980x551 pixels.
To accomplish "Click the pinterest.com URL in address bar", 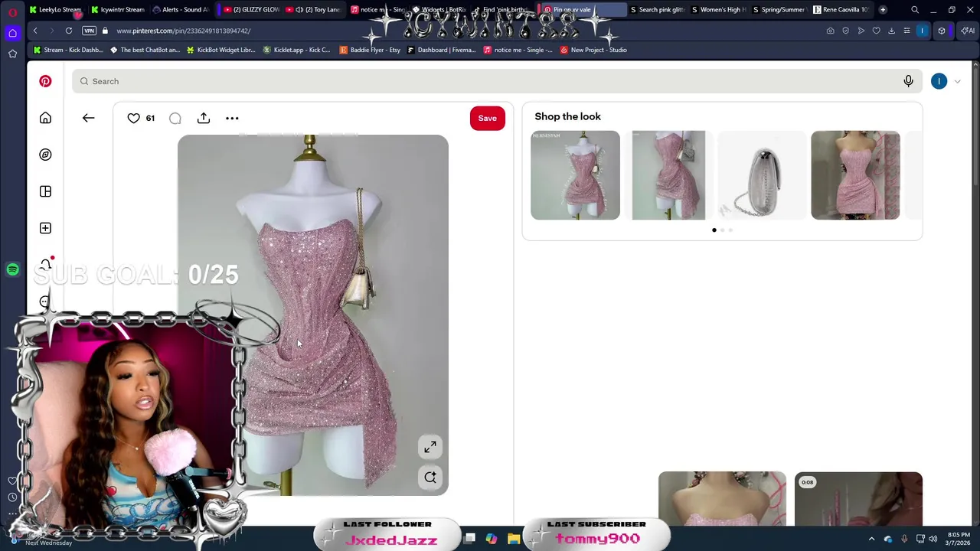I will pyautogui.click(x=183, y=31).
